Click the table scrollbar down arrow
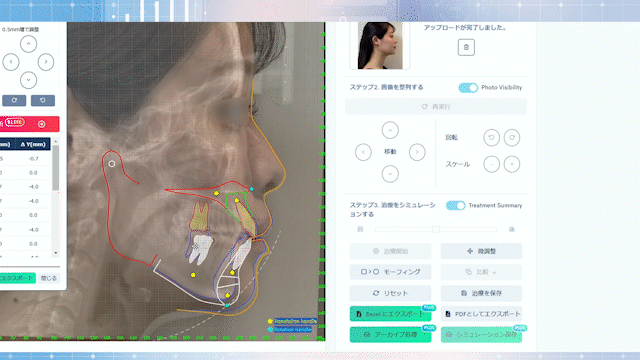The width and height of the screenshot is (640, 360). click(x=56, y=253)
